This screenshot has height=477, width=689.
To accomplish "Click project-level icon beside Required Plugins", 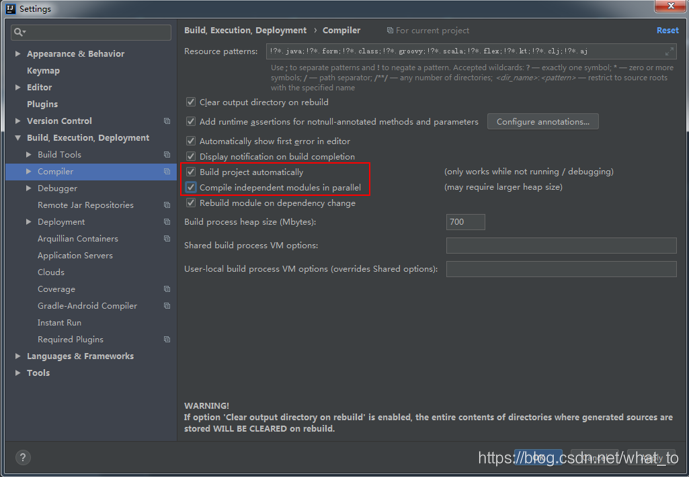I will (x=167, y=340).
